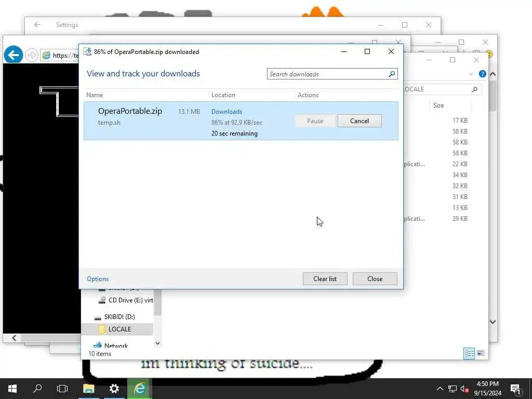Screen dimensions: 532x399
Task: Select the CD Drive (E:) tree item
Action: (x=126, y=300)
